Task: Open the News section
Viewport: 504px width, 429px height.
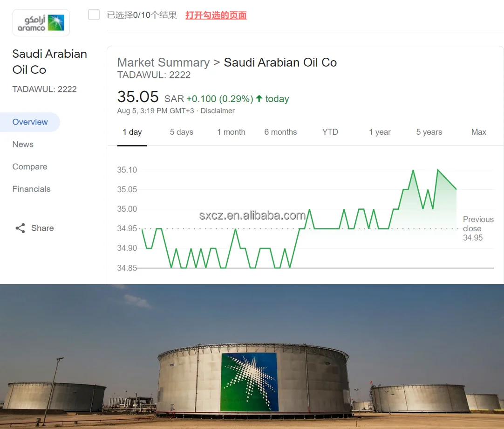Action: point(23,144)
